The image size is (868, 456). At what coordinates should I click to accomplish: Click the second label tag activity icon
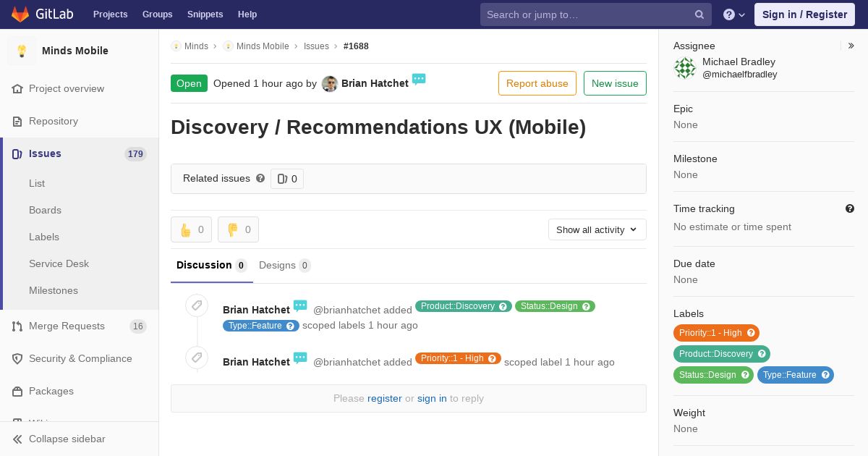[x=197, y=358]
